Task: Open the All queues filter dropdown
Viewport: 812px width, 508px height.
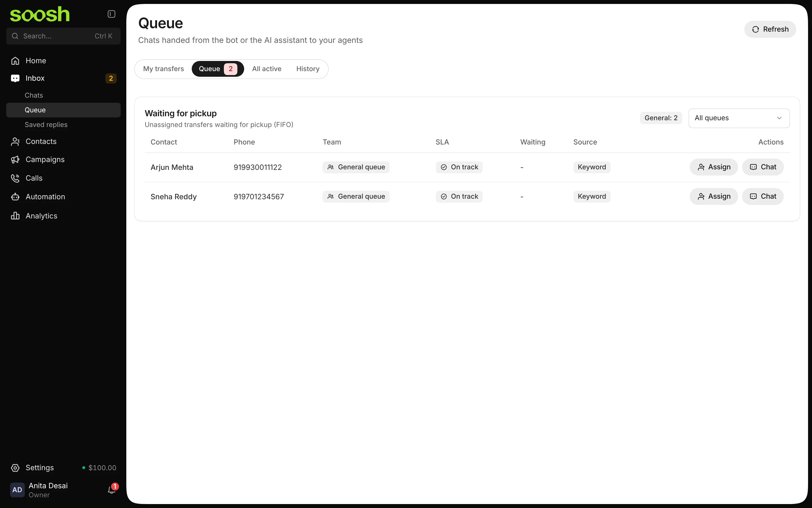Action: (x=739, y=118)
